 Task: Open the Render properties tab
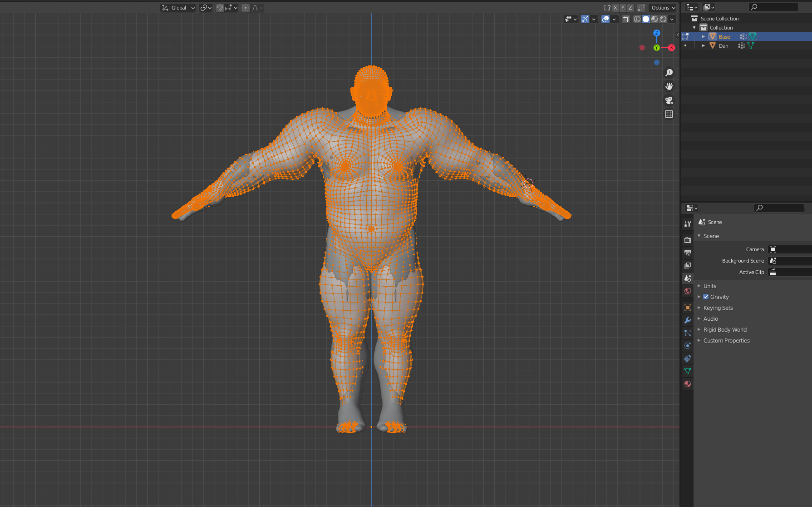pos(688,240)
